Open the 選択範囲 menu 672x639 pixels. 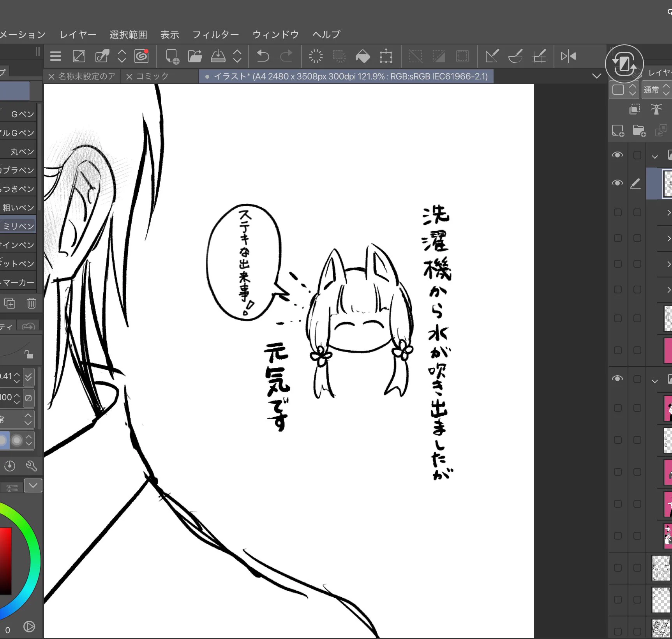129,35
